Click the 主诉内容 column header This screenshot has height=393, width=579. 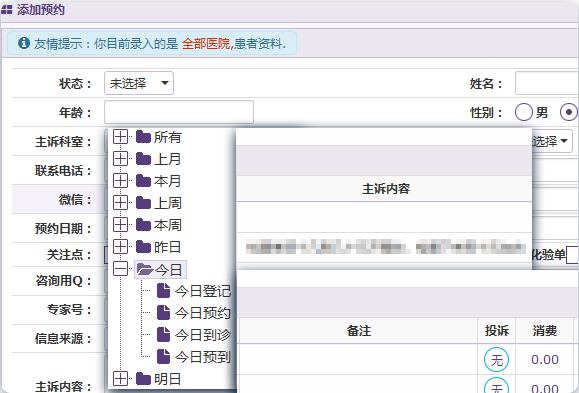pyautogui.click(x=386, y=189)
